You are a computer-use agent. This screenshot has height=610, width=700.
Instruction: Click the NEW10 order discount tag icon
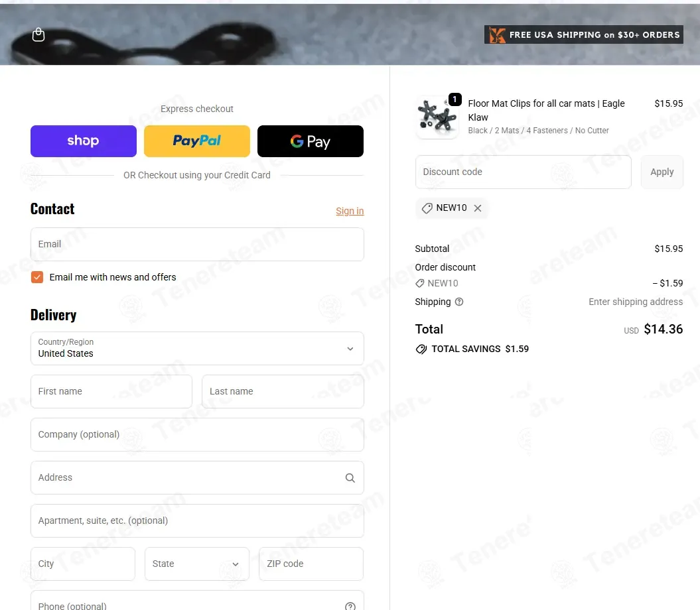pos(419,283)
